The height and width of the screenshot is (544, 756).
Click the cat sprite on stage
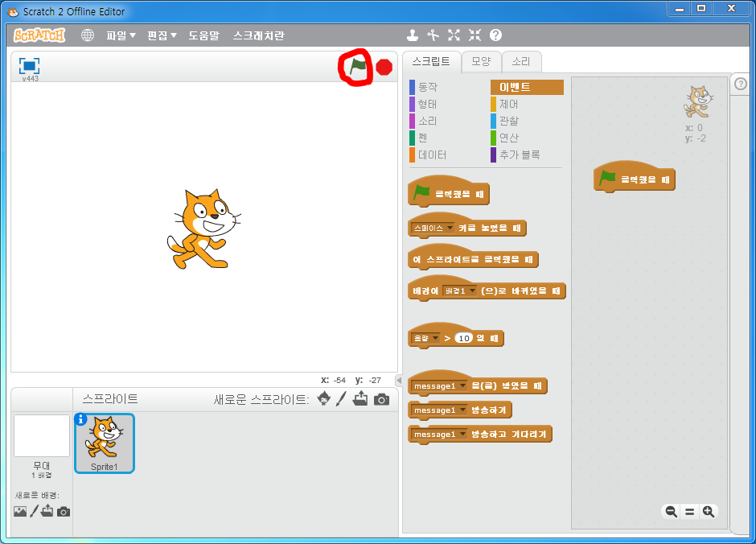[x=203, y=229]
